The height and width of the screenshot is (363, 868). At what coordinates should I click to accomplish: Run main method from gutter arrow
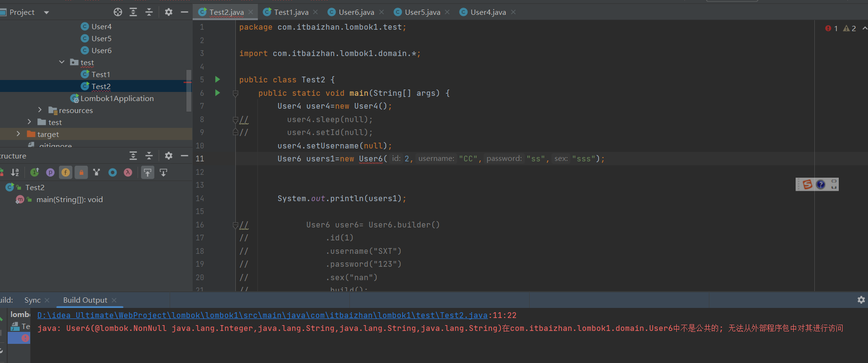click(x=218, y=93)
